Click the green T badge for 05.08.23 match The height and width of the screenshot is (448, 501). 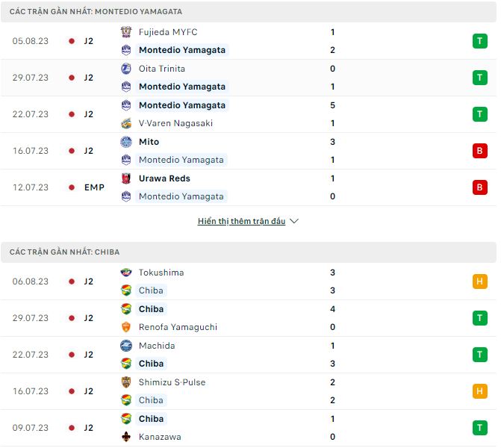[x=479, y=41]
